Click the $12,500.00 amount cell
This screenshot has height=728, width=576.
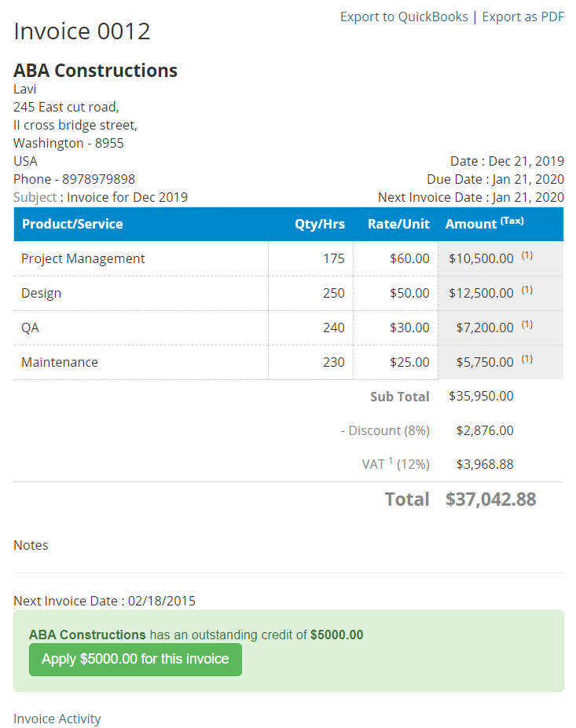coord(481,294)
